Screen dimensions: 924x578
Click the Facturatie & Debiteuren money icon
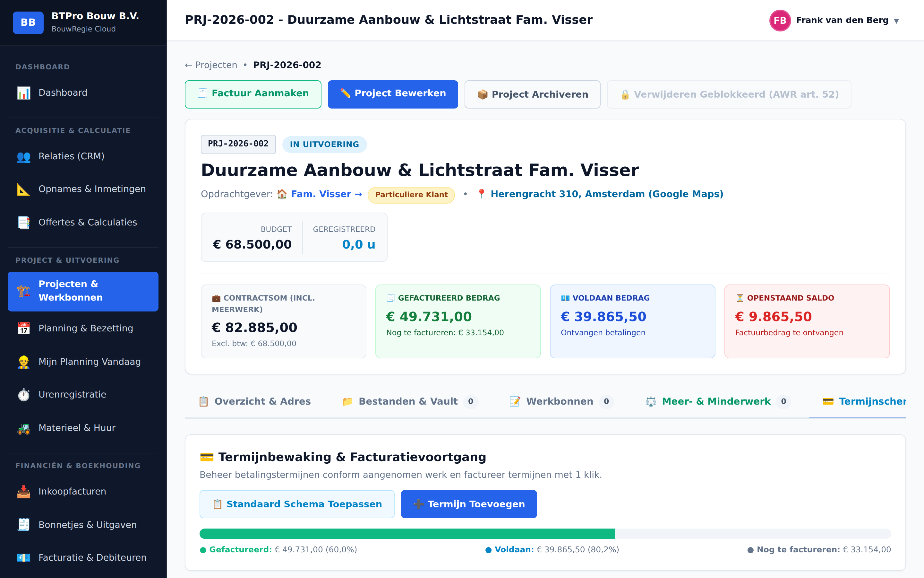(24, 558)
